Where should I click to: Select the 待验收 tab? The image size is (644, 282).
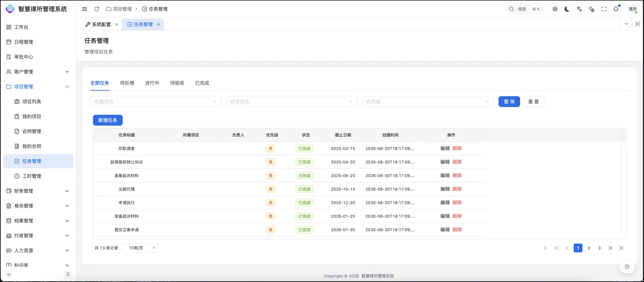click(x=177, y=83)
